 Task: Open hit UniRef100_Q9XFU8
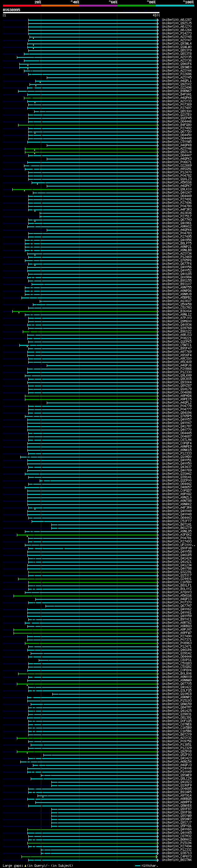pyautogui.click(x=177, y=548)
